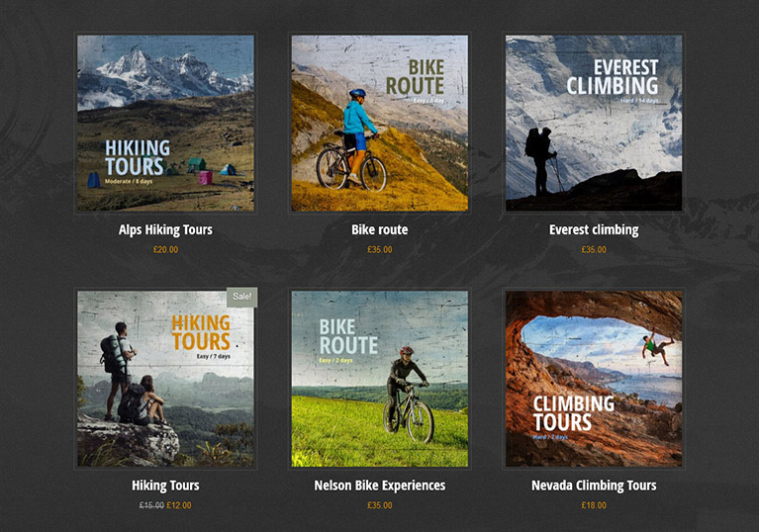Screen dimensions: 759x532
Task: Click the £20.00 price under Alps Hiking
Action: [x=165, y=249]
